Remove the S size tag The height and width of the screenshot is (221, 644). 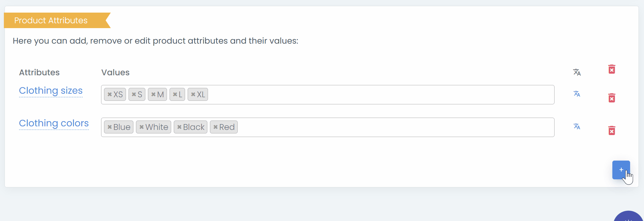pos(134,94)
